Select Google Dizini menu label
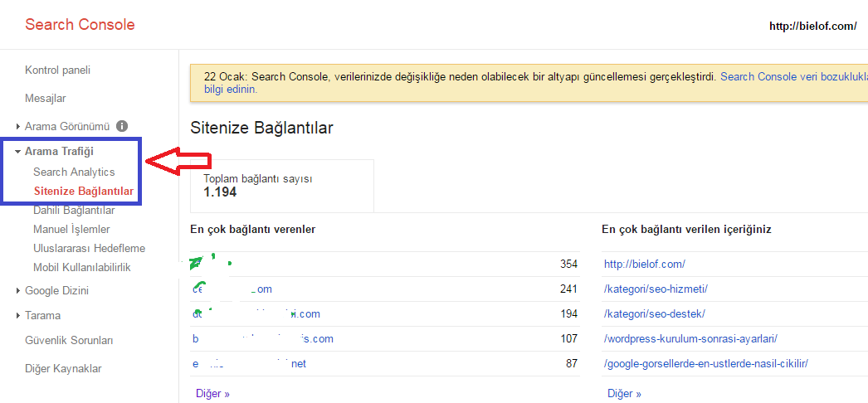The height and width of the screenshot is (403, 868). [x=57, y=291]
